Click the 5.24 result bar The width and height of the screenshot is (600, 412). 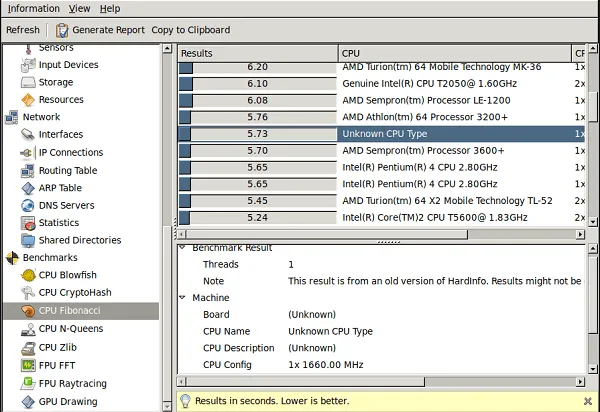click(258, 218)
